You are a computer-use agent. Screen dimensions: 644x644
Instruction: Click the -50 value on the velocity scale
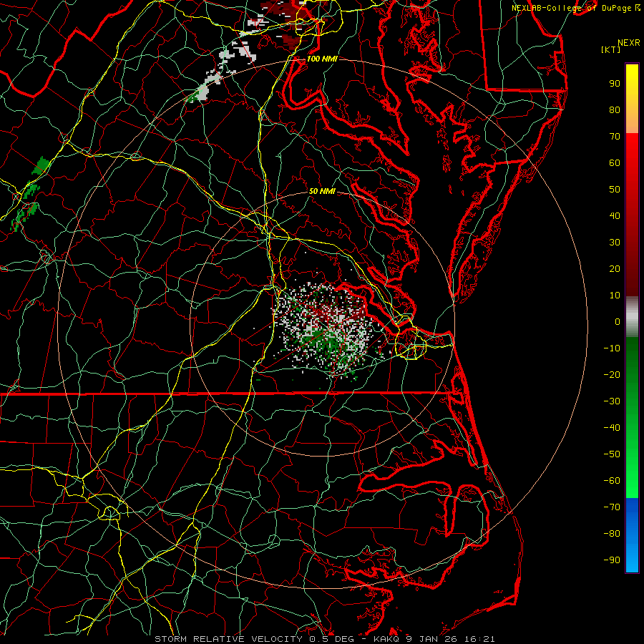[612, 454]
